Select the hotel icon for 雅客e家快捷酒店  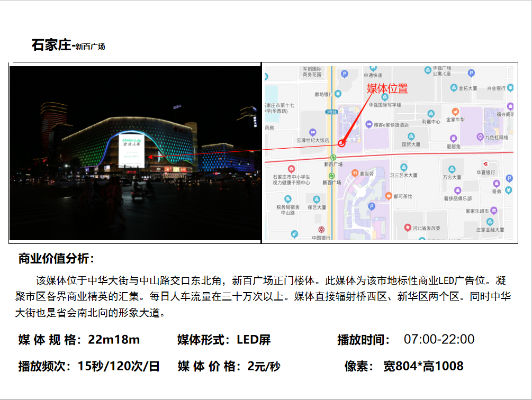click(369, 124)
